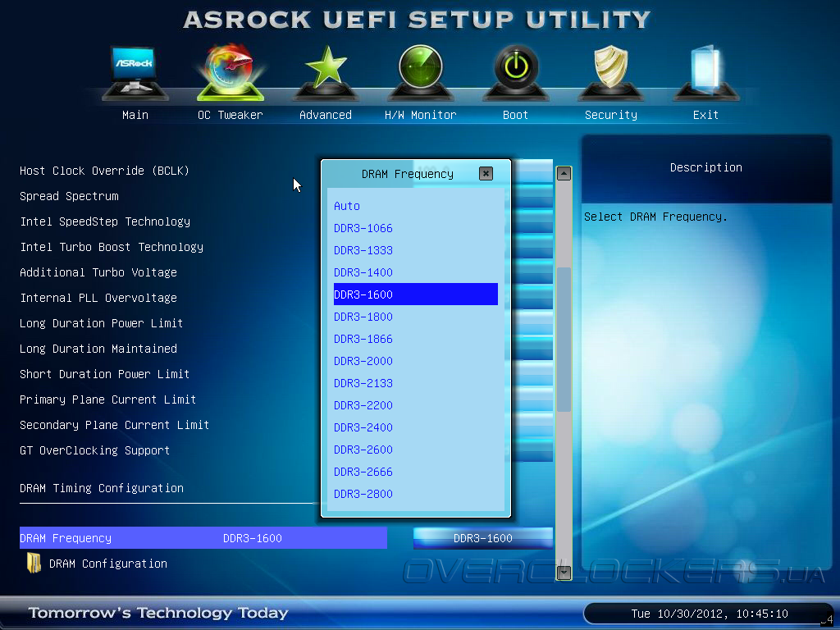Viewport: 840px width, 630px height.
Task: Select Short Duration Power Limit setting
Action: (104, 374)
